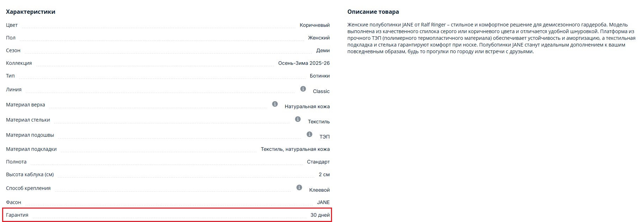Click the info icon beside Линия
Image resolution: width=644 pixels, height=222 pixels.
[303, 89]
